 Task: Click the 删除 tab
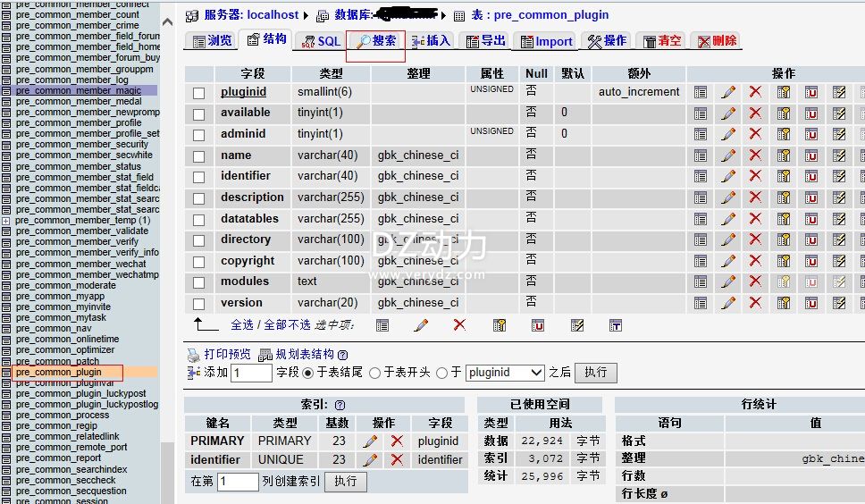point(718,41)
